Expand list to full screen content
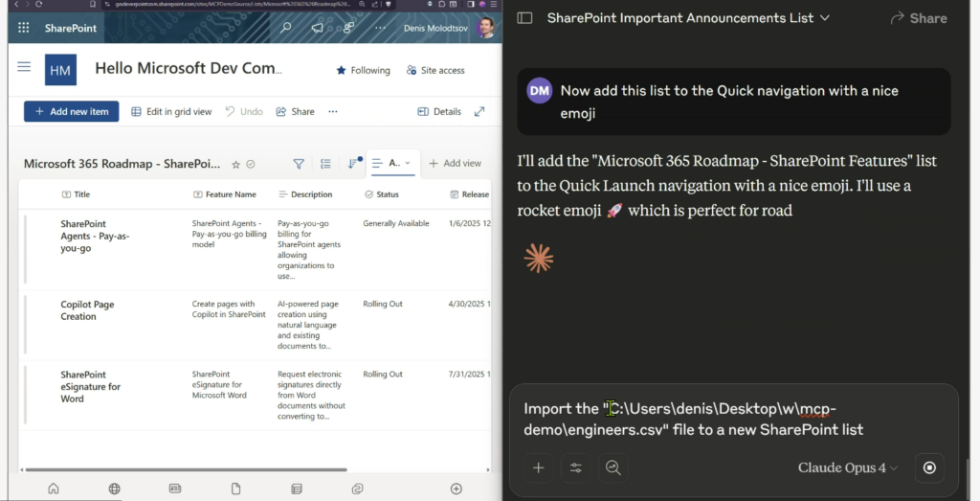 (479, 111)
